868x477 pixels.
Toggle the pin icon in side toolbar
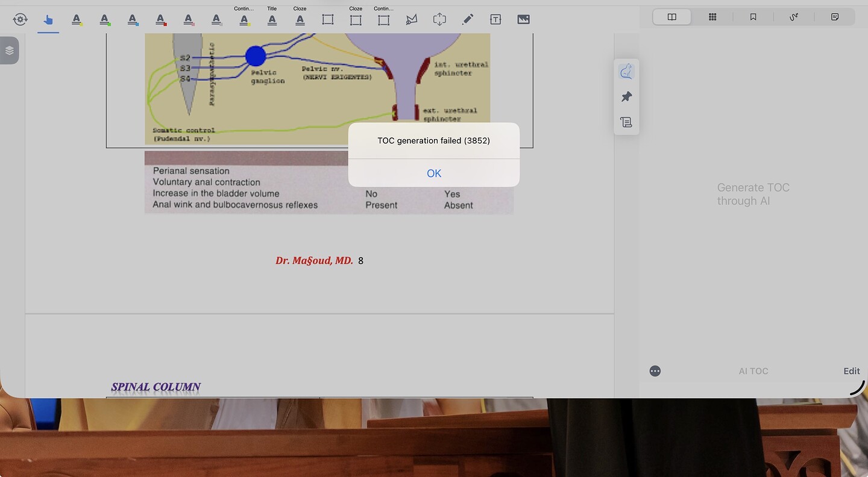tap(626, 97)
